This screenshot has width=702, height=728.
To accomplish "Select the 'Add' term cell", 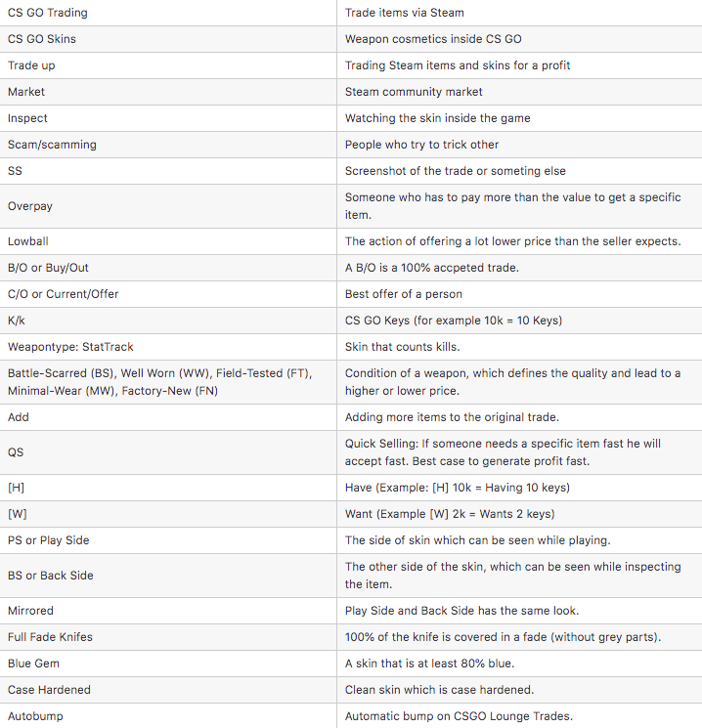I will [x=19, y=417].
